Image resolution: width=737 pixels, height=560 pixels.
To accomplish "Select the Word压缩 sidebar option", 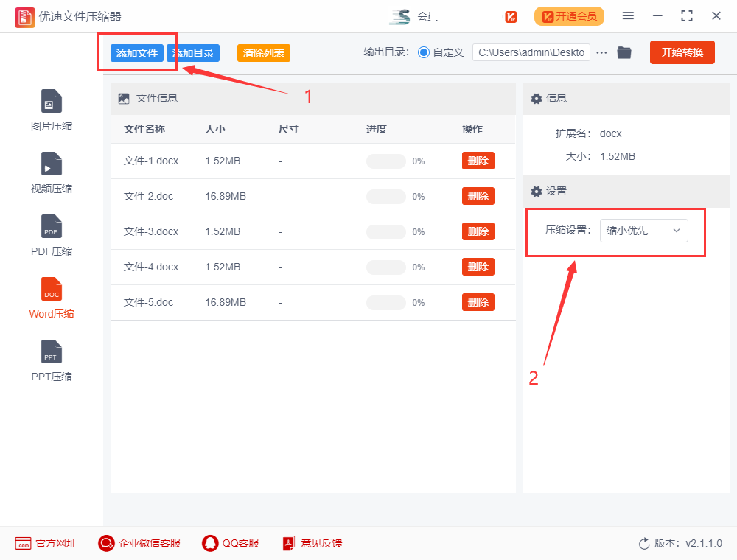I will [52, 298].
